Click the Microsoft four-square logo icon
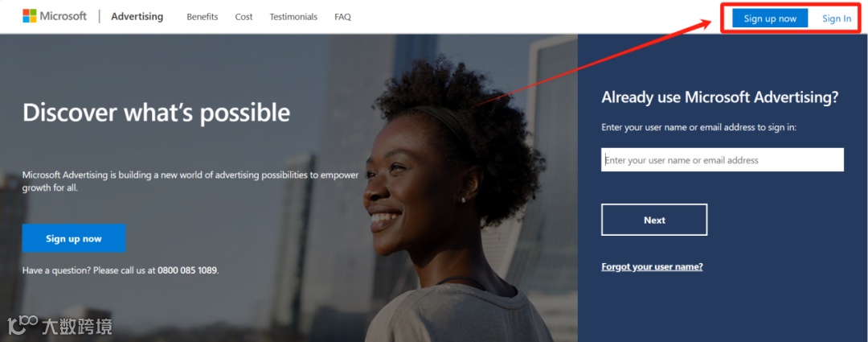The width and height of the screenshot is (868, 342). (x=30, y=15)
